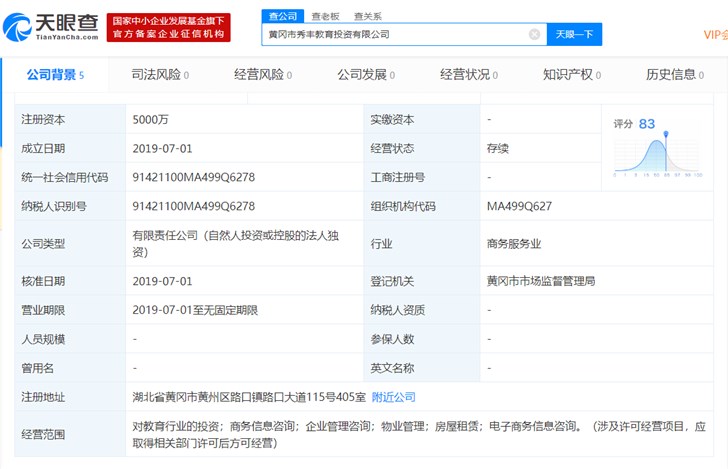This screenshot has height=469, width=728.
Task: Click the 实缴资本 label
Action: point(392,120)
